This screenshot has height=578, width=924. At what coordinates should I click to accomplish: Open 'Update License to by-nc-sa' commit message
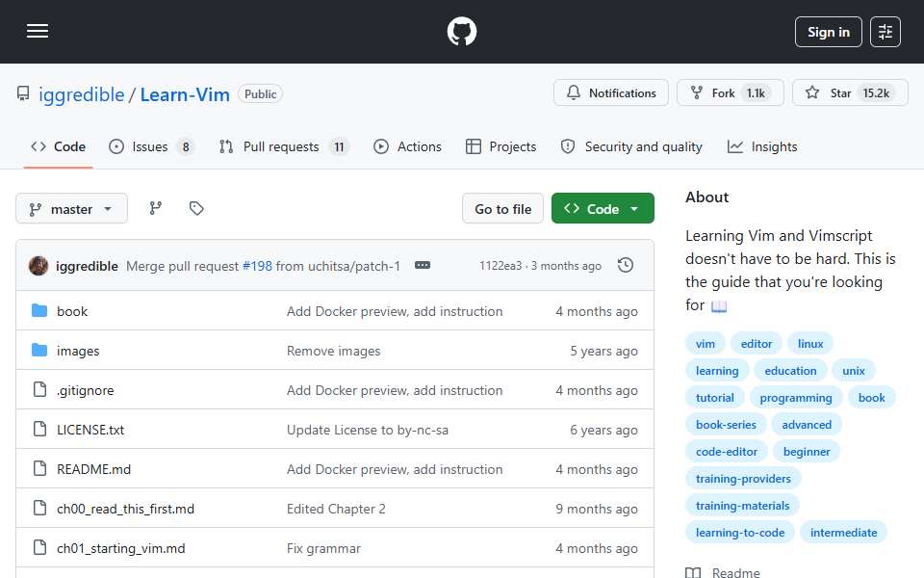[368, 430]
